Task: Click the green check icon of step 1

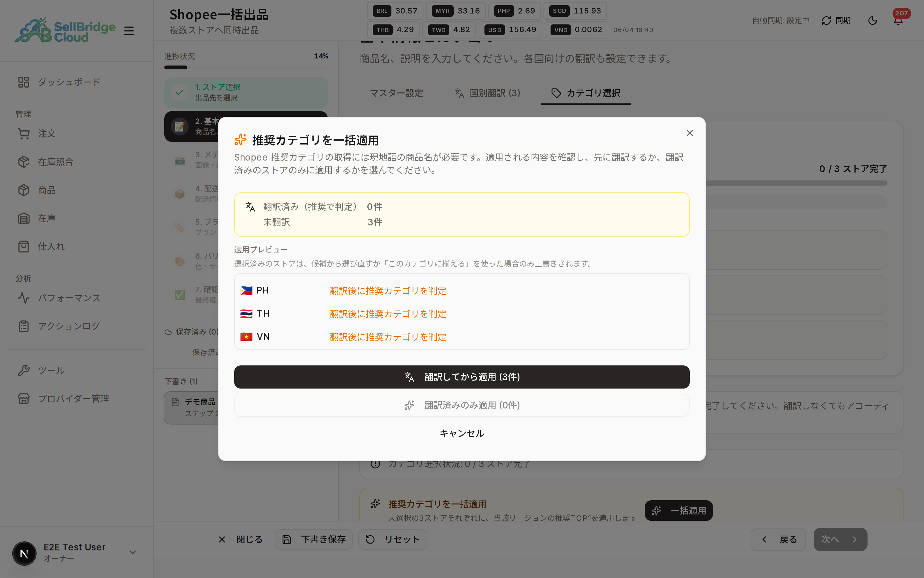Action: pos(179,92)
